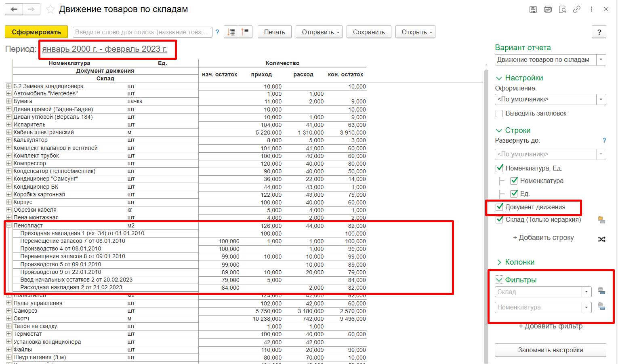Click the Печать button
This screenshot has width=618, height=364.
tap(275, 32)
